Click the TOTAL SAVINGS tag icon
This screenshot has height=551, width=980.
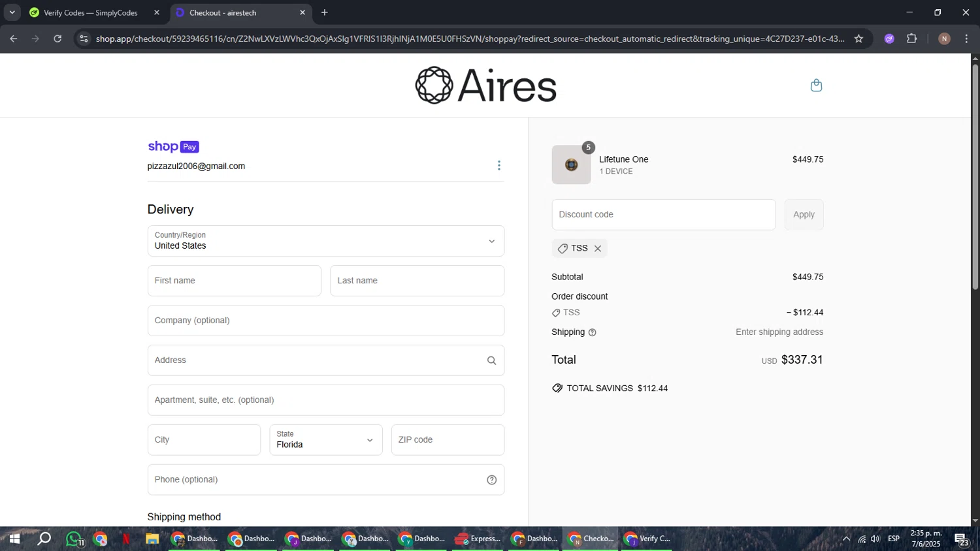coord(557,388)
